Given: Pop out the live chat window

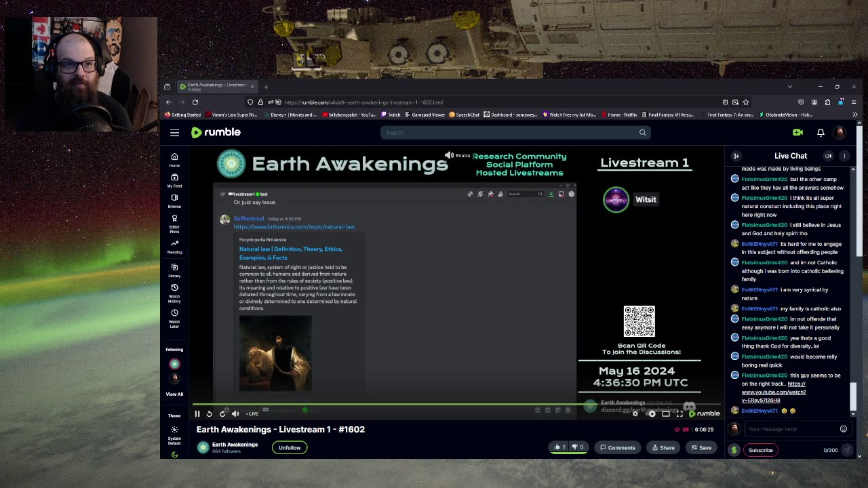Looking at the screenshot, I should pyautogui.click(x=829, y=156).
